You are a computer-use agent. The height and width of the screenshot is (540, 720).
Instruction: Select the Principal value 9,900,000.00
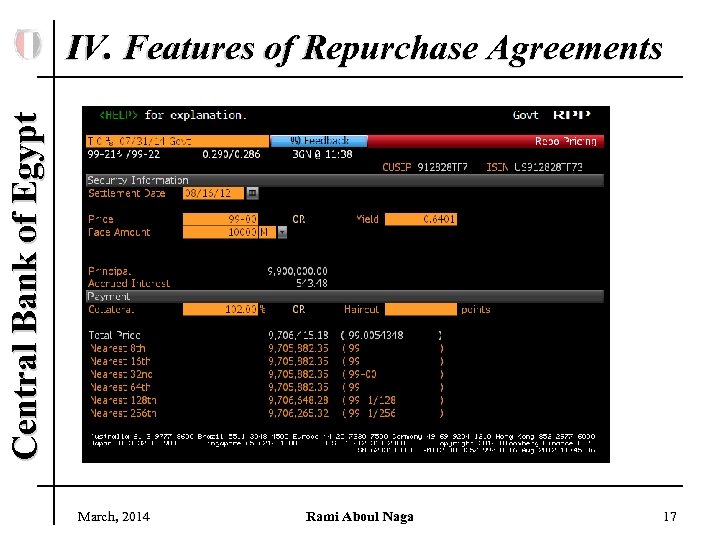click(298, 271)
